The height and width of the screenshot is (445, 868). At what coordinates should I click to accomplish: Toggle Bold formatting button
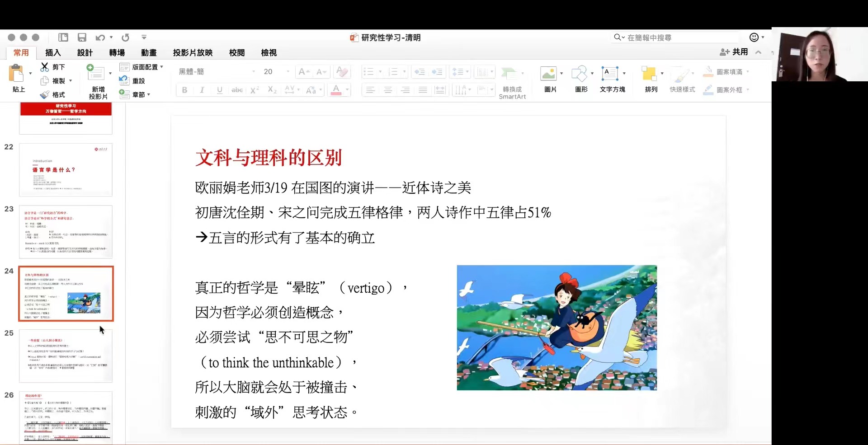(184, 90)
